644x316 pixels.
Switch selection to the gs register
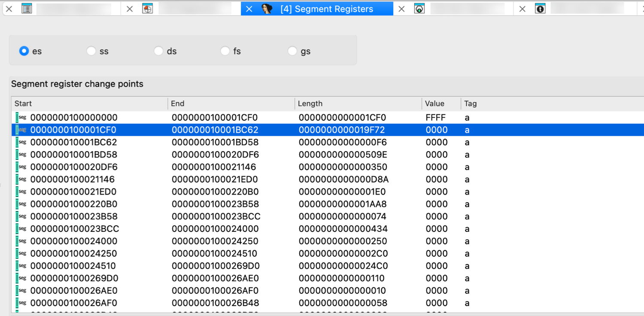tap(292, 51)
